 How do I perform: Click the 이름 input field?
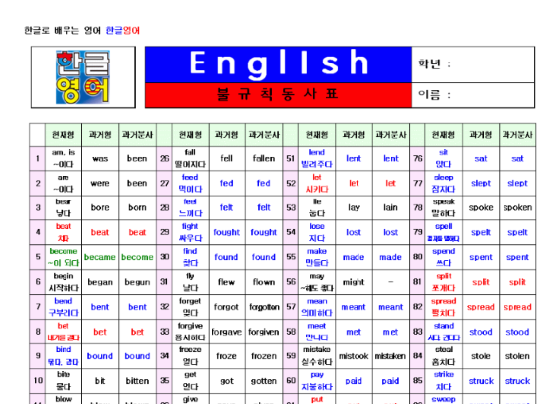(473, 95)
